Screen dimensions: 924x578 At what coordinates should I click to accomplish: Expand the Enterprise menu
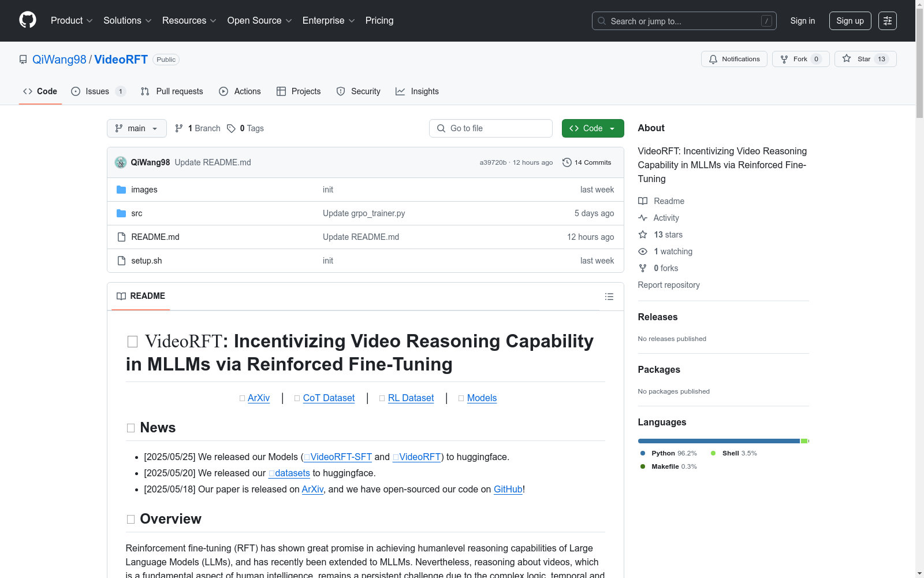tap(329, 20)
